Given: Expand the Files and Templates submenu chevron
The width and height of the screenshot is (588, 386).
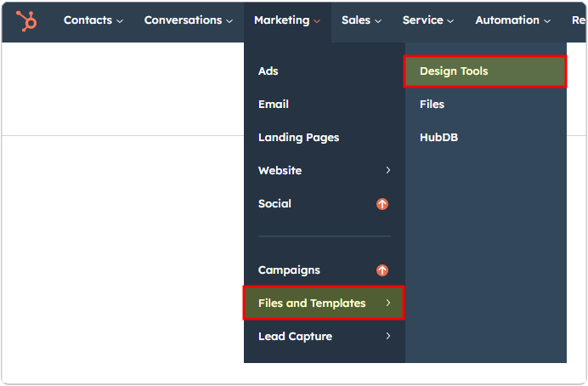Looking at the screenshot, I should [388, 304].
